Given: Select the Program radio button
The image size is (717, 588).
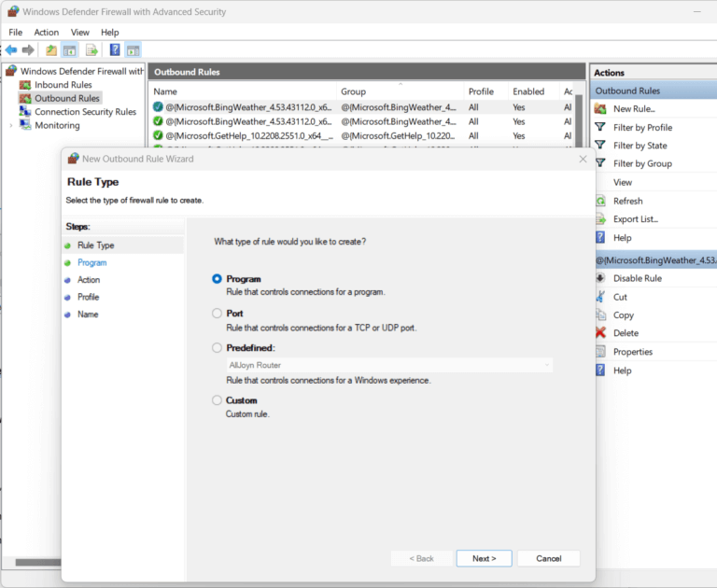Looking at the screenshot, I should (x=217, y=279).
